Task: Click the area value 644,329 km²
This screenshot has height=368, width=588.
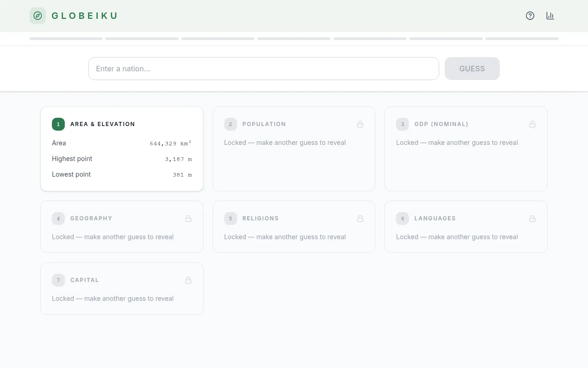Action: click(171, 144)
